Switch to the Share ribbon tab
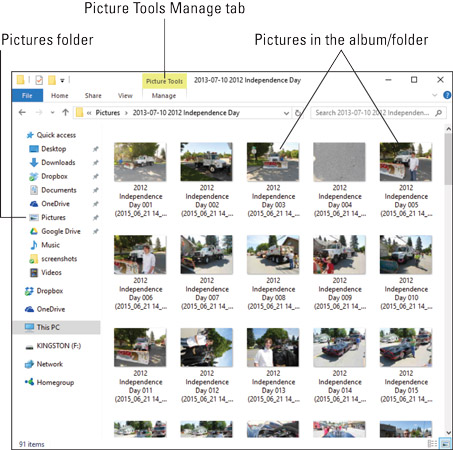 (93, 96)
